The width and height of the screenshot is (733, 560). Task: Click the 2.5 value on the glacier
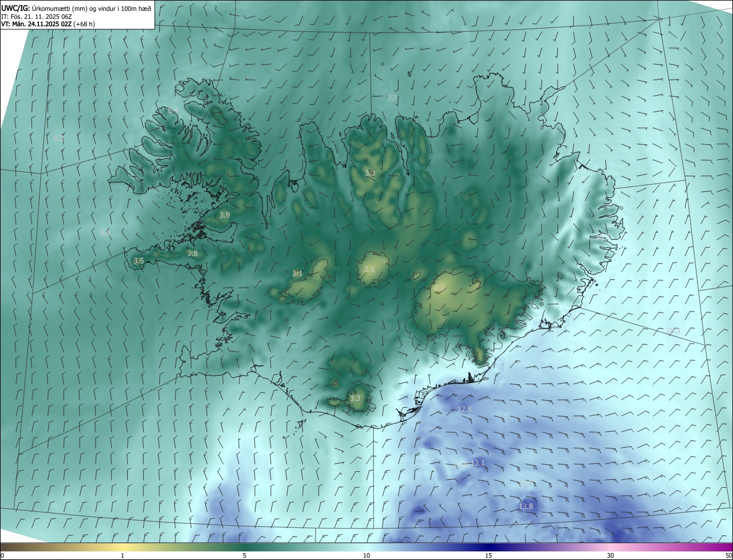click(369, 269)
